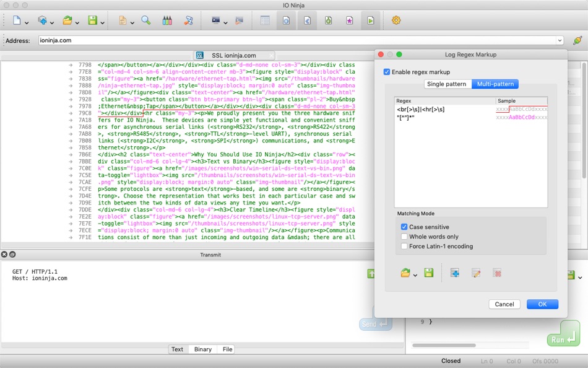
Task: Expand the save dropdown arrow in main toolbar
Action: click(x=102, y=23)
